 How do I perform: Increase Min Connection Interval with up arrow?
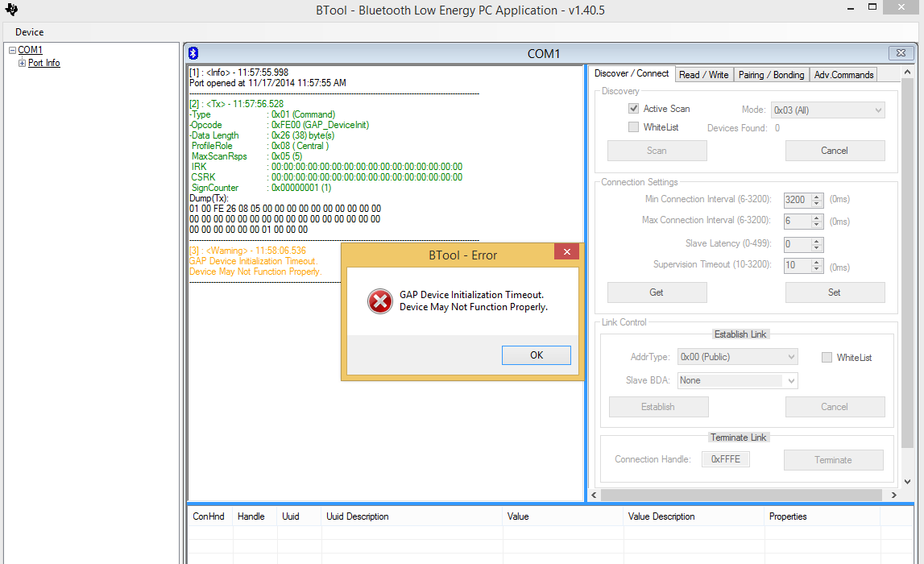(x=817, y=197)
